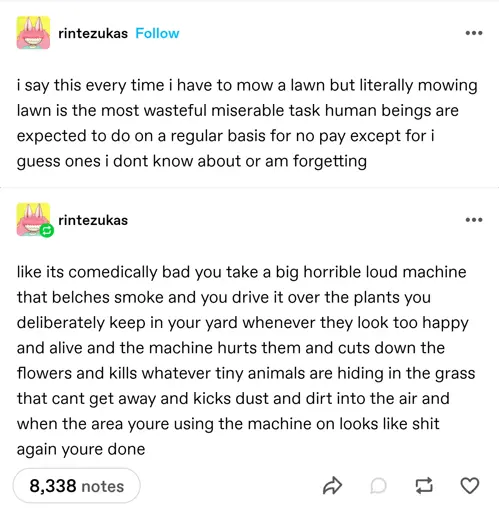
Task: Reblog the post with the loop arrows icon
Action: click(424, 486)
